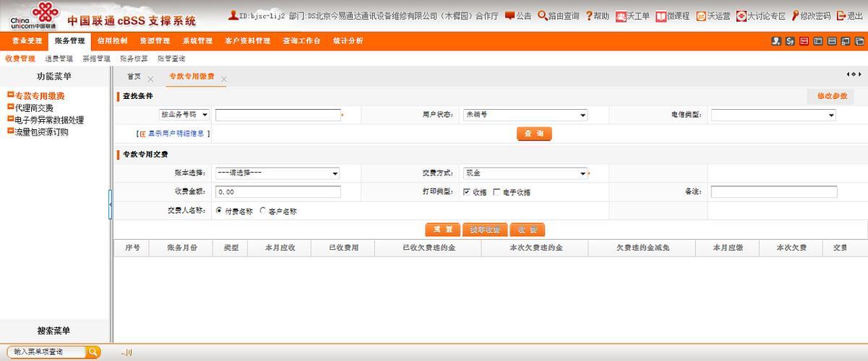Switch to the 账管查询 submenu
This screenshot has height=361, width=868.
(171, 58)
